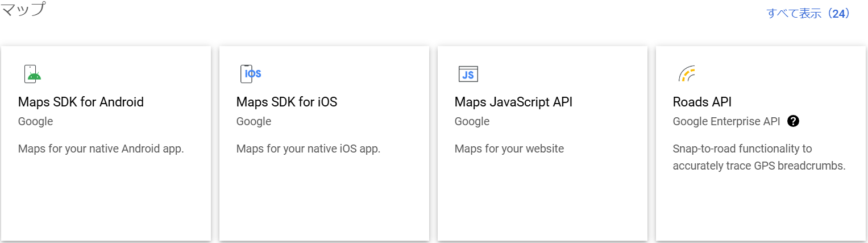The image size is (868, 243).
Task: Open the すべて表示 (24) link
Action: coord(808,14)
